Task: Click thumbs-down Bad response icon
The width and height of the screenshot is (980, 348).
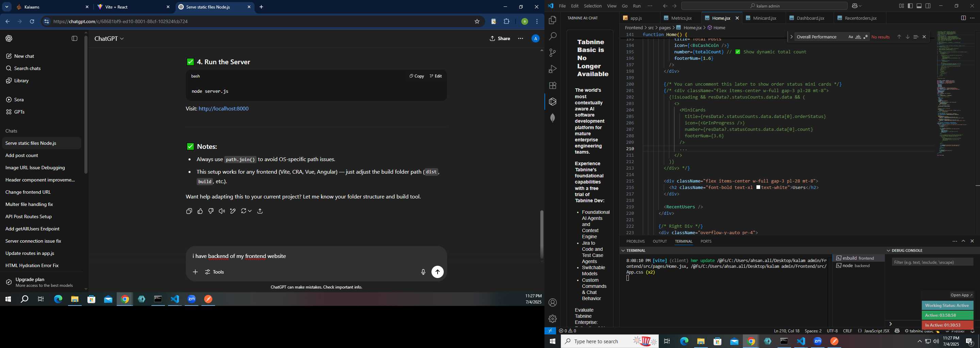Action: (x=211, y=211)
